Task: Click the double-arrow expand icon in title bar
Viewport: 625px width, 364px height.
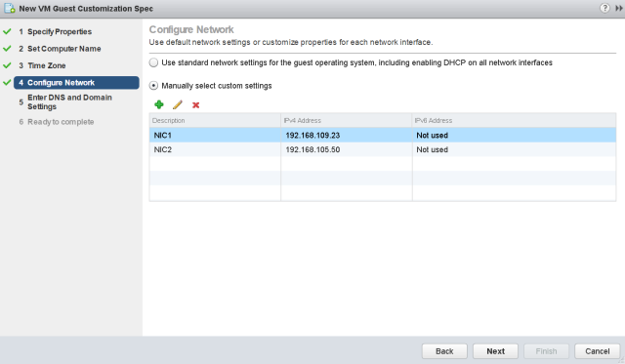Action: pyautogui.click(x=618, y=9)
